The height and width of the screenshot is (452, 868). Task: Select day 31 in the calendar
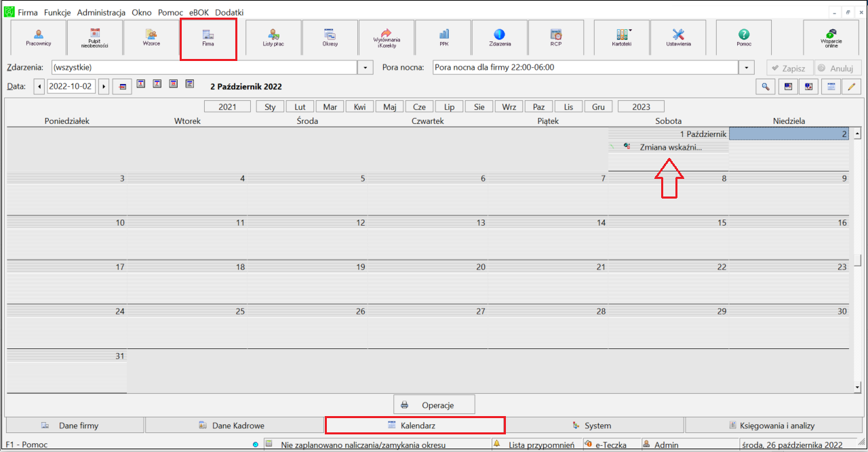[66, 371]
